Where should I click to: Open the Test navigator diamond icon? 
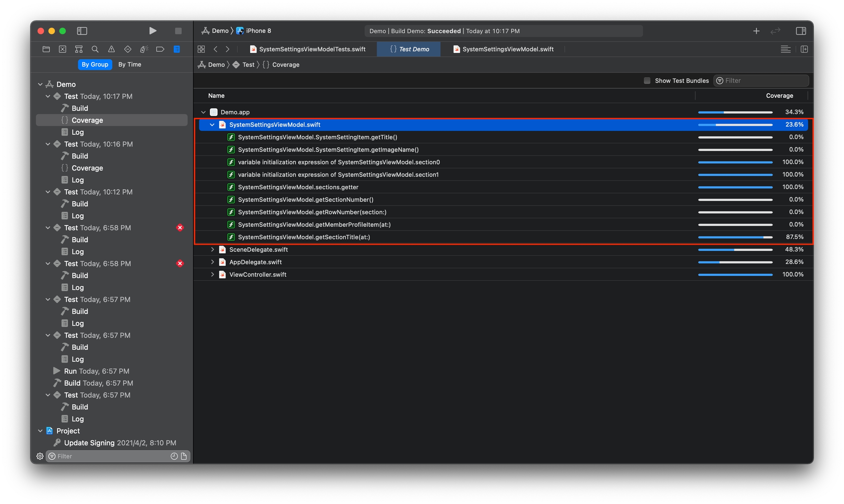pos(127,49)
